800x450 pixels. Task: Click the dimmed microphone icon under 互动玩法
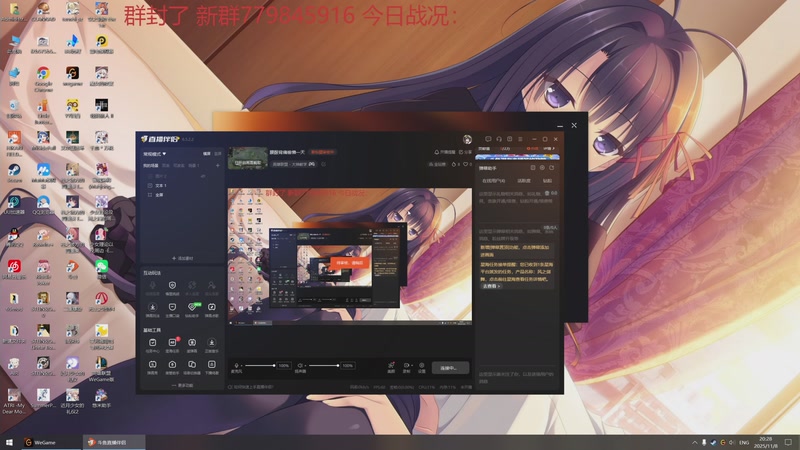(x=153, y=286)
